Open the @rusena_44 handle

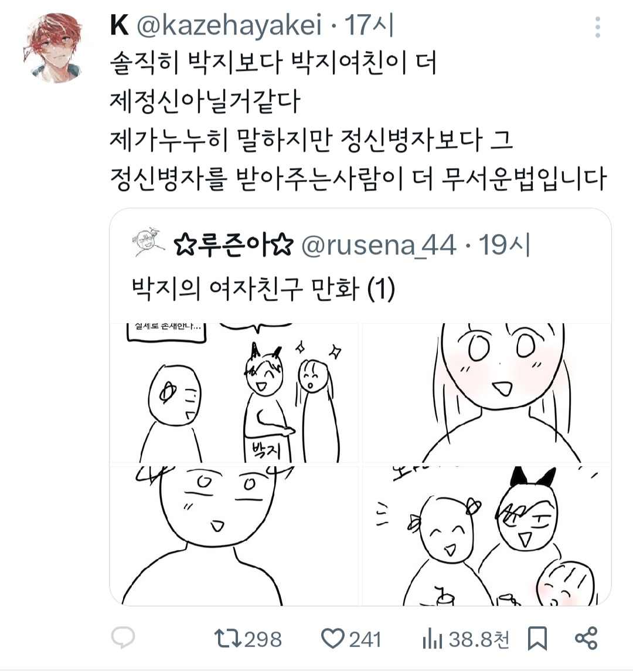pos(379,246)
